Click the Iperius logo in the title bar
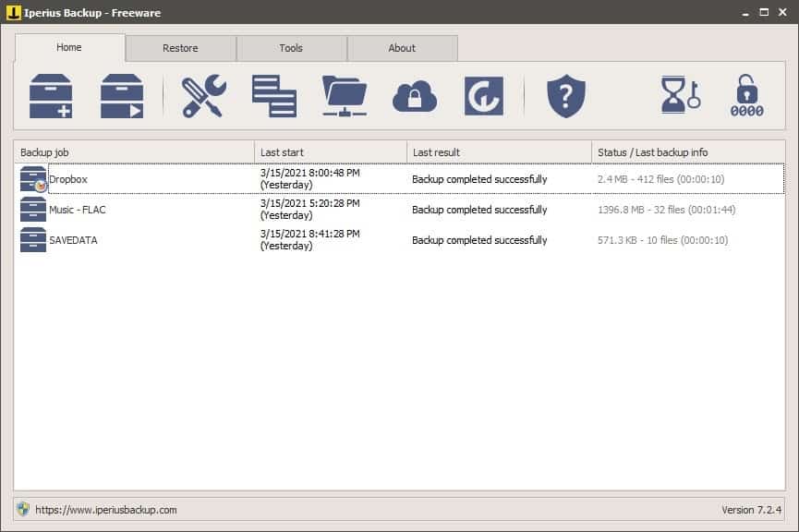The height and width of the screenshot is (532, 799). [x=12, y=12]
